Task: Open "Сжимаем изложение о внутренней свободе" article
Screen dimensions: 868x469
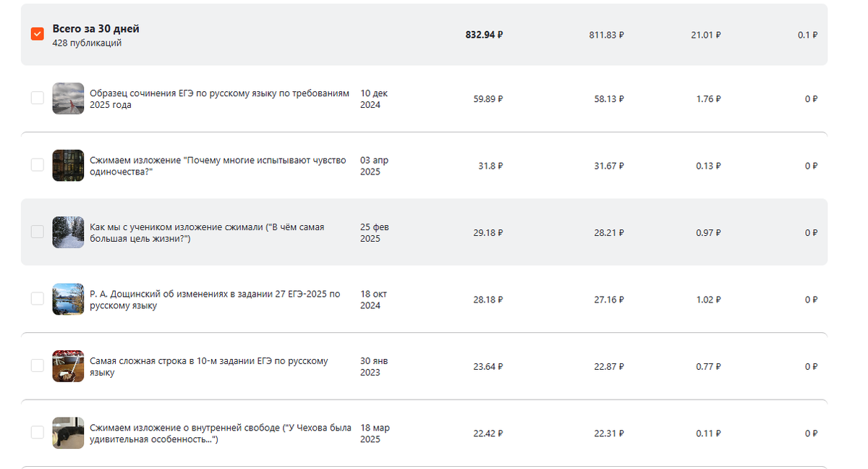Action: tap(221, 434)
